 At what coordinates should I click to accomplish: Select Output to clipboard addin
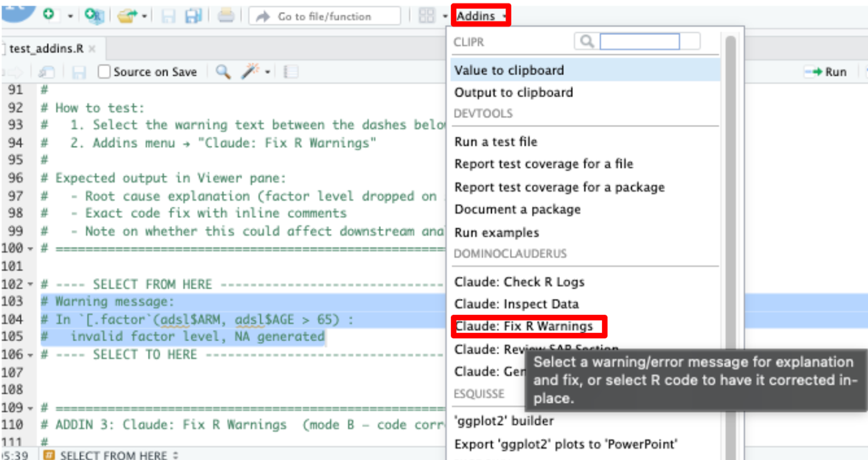tap(585, 93)
